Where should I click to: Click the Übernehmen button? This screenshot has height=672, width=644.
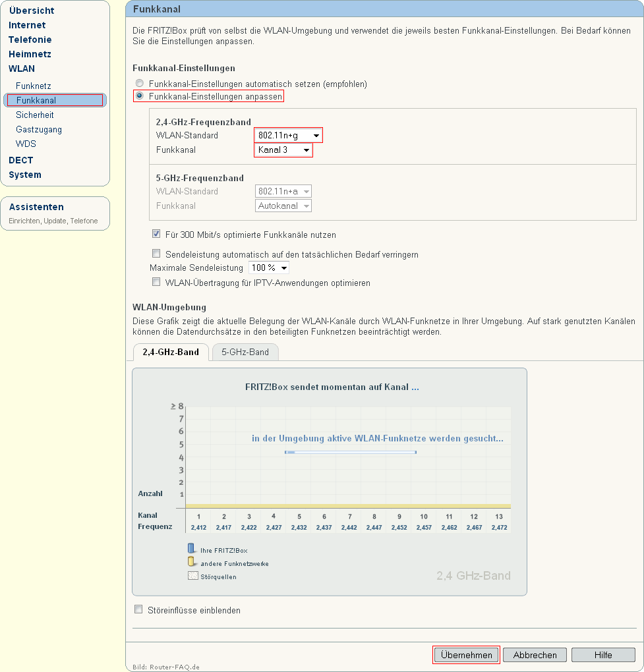467,655
